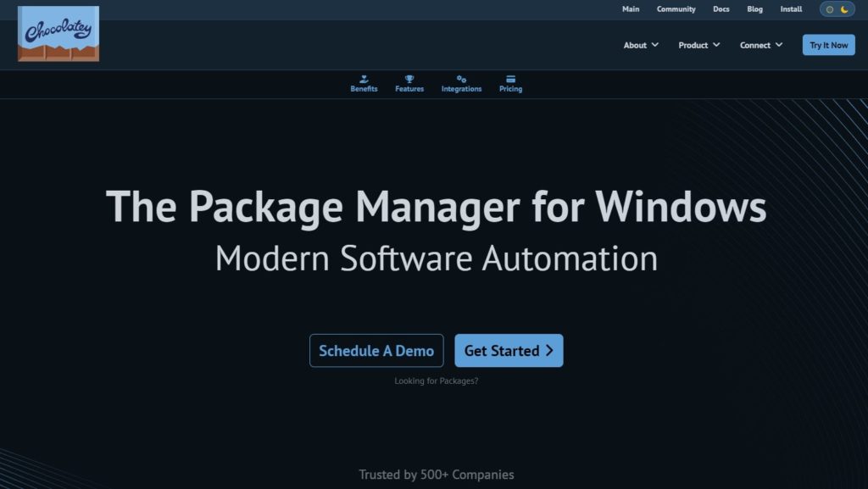
Task: Click the 'Trusted by 500+ Companies' heading
Action: pyautogui.click(x=436, y=475)
